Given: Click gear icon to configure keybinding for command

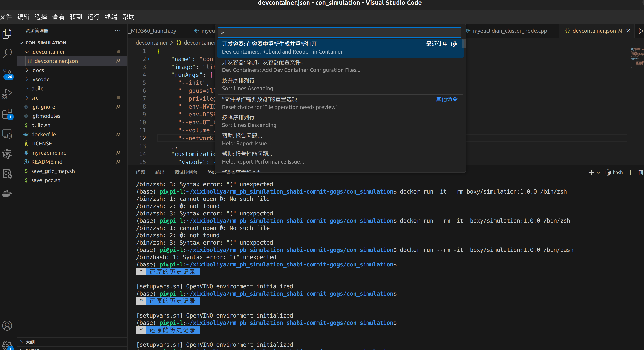Looking at the screenshot, I should [453, 44].
